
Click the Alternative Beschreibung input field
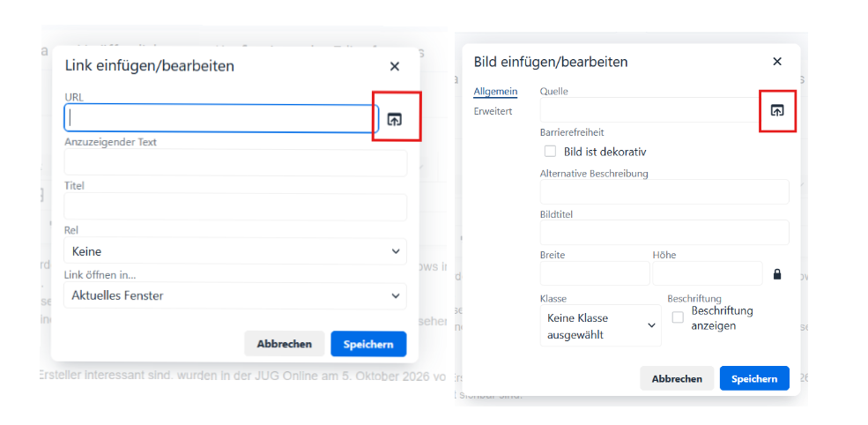(x=664, y=191)
